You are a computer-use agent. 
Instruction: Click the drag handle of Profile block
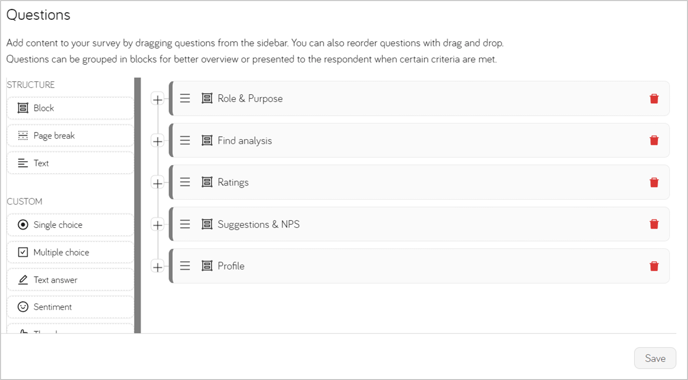click(x=185, y=266)
